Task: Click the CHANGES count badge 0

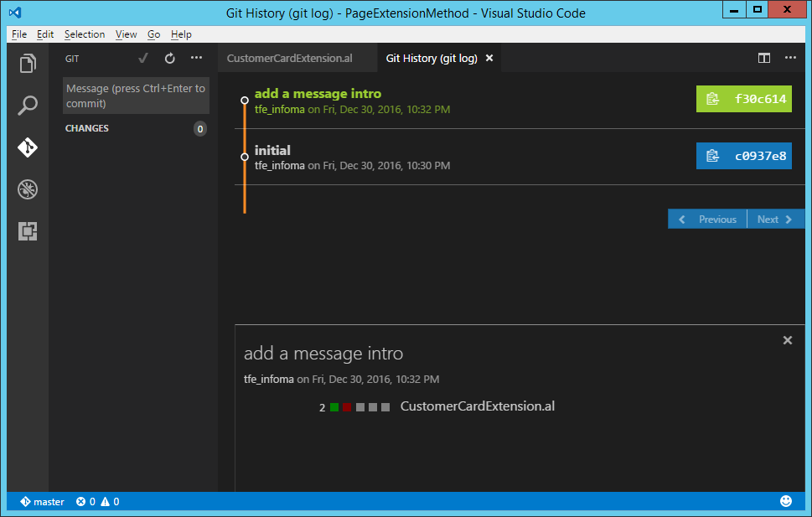Action: [200, 129]
